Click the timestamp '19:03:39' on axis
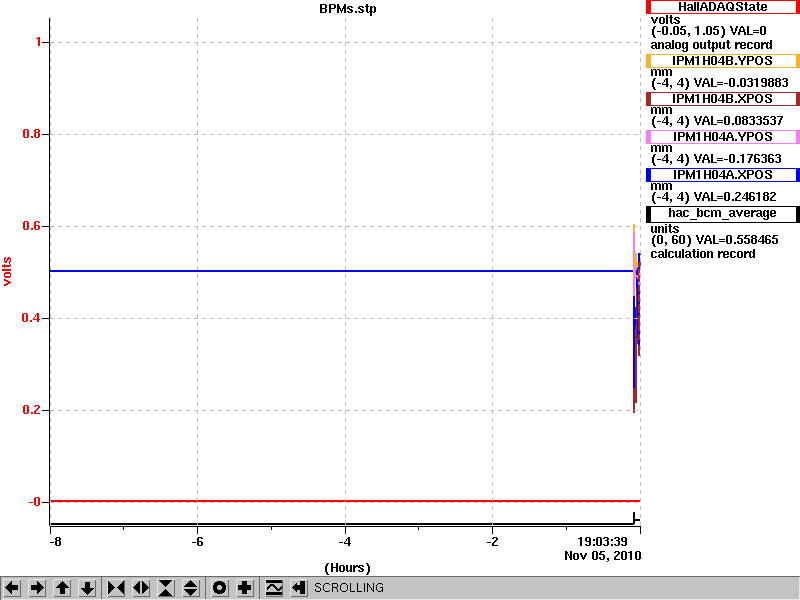The image size is (800, 600). tap(602, 542)
